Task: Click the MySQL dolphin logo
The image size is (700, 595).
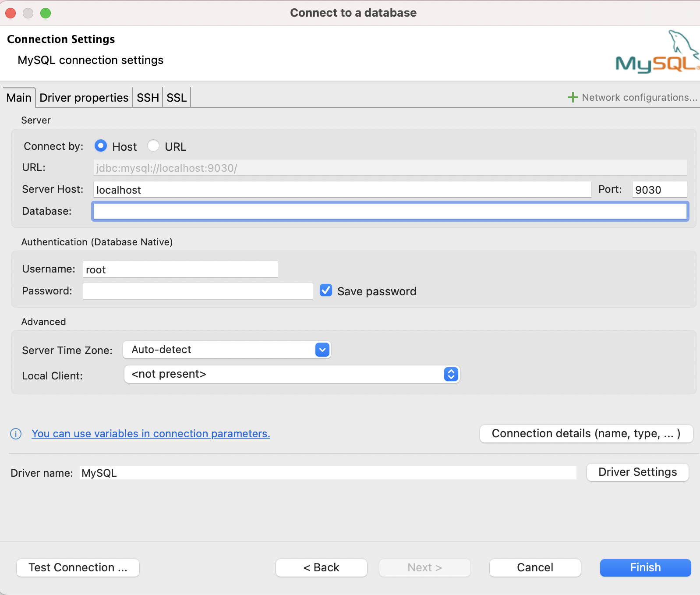Action: [657, 53]
